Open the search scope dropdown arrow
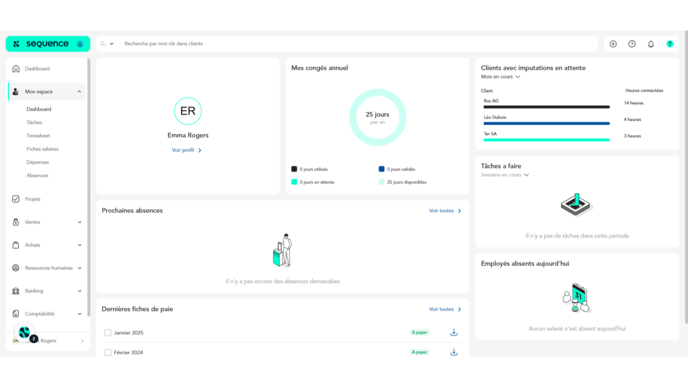Viewport: 688px width, 387px height. coord(111,44)
